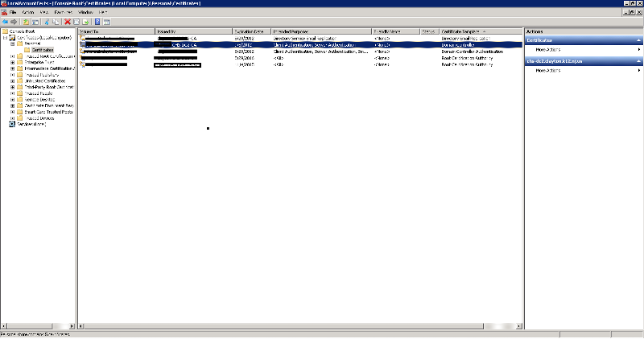The image size is (644, 339).
Task: Sort by the Issued By column header
Action: tap(193, 31)
